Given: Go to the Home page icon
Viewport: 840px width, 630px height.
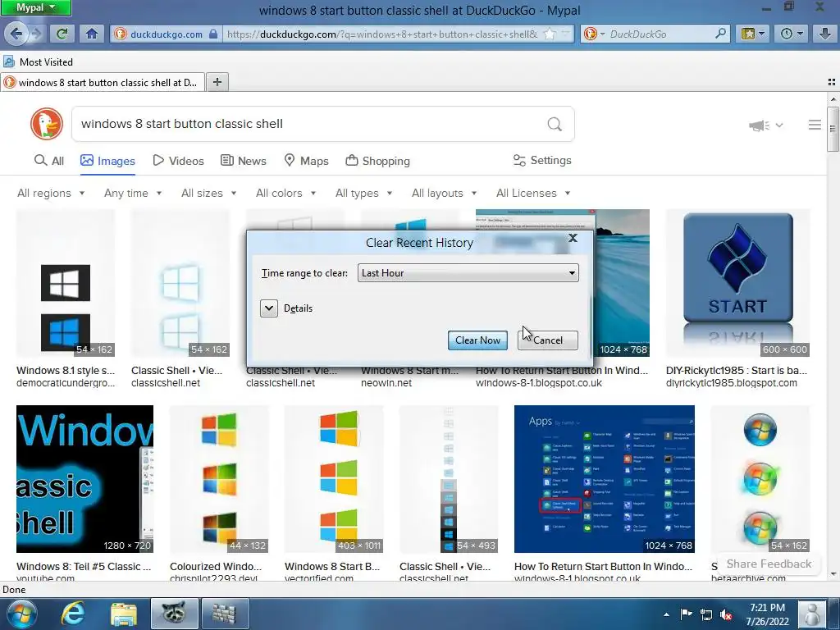Looking at the screenshot, I should point(92,34).
